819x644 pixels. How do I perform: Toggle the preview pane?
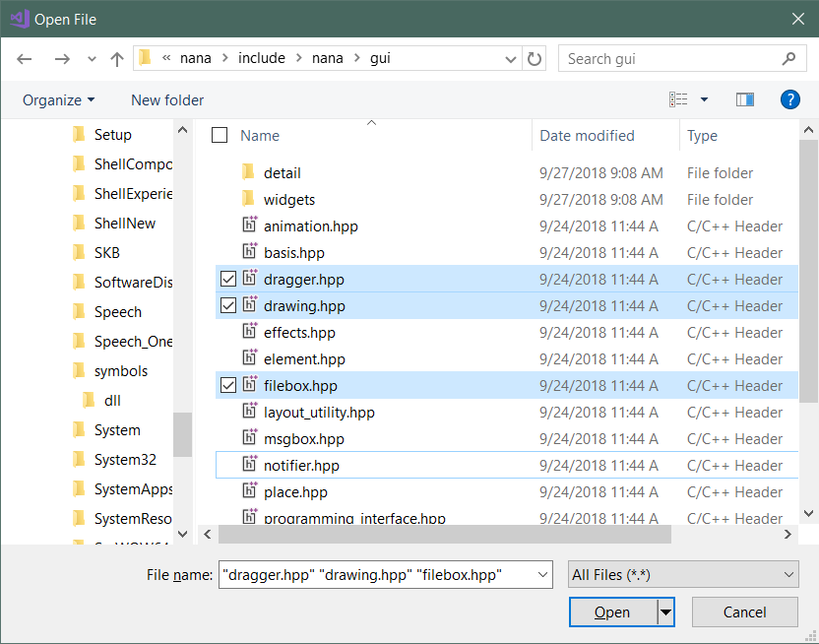tap(745, 99)
